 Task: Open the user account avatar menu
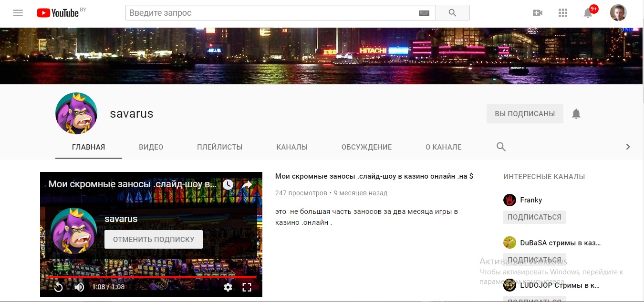pos(618,13)
